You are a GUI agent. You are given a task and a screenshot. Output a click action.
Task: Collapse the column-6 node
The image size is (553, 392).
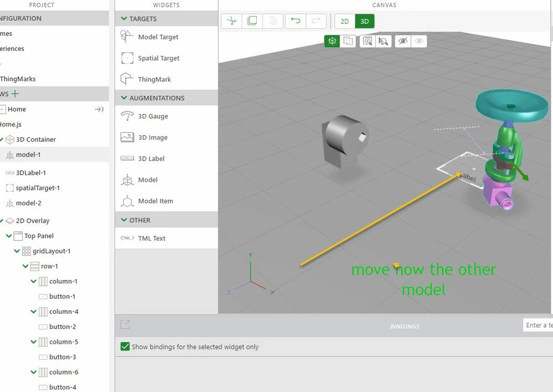click(34, 372)
